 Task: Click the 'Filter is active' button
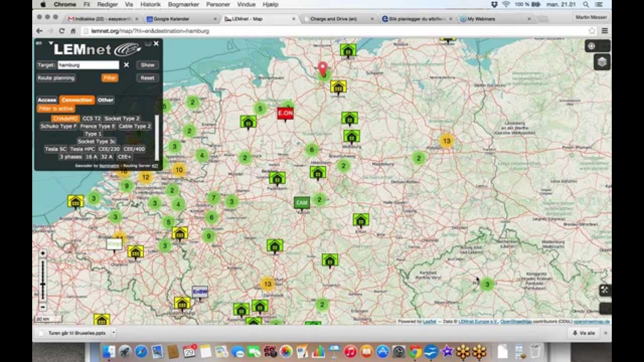click(x=56, y=109)
